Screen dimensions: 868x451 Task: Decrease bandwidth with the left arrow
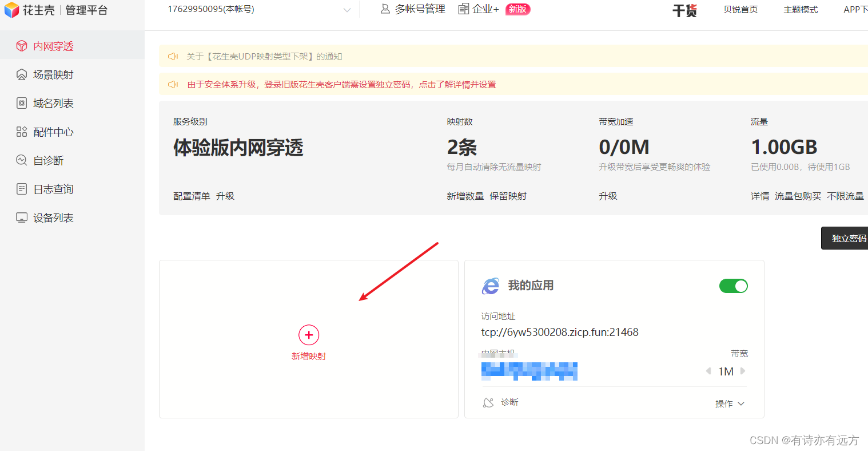click(x=708, y=371)
